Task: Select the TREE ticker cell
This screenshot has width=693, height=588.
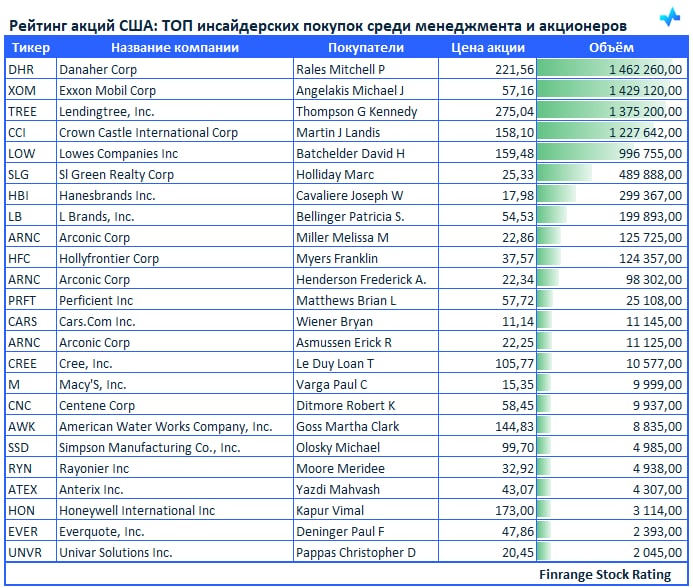Action: coord(31,111)
